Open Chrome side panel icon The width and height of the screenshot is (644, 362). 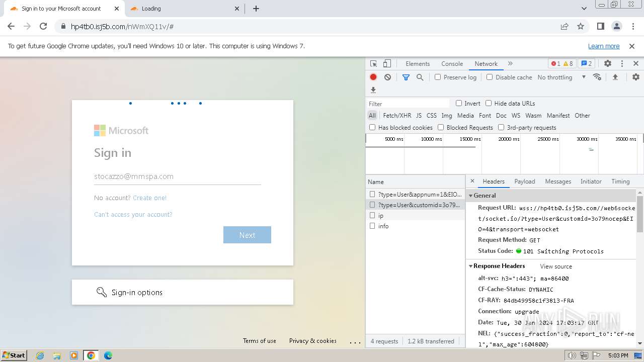tap(600, 26)
